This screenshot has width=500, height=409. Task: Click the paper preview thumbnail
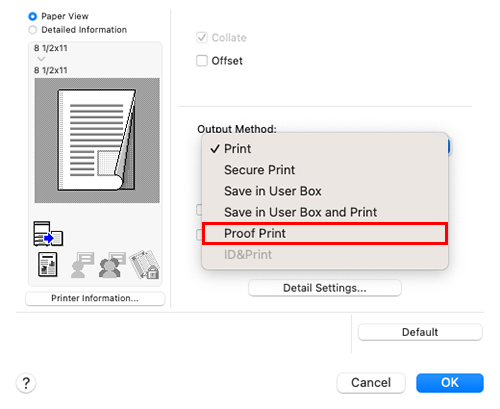97,140
